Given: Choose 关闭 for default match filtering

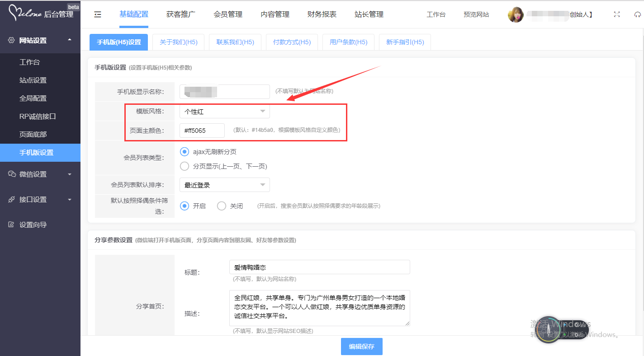Looking at the screenshot, I should click(x=222, y=206).
